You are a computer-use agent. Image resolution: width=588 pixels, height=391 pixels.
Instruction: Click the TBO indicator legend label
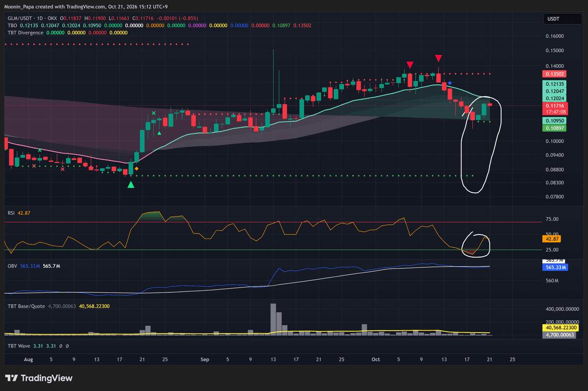click(x=12, y=25)
